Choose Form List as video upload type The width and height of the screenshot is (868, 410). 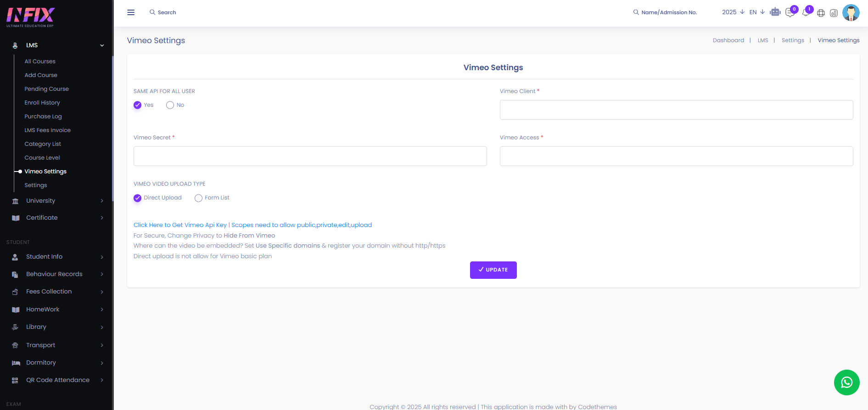tap(198, 198)
